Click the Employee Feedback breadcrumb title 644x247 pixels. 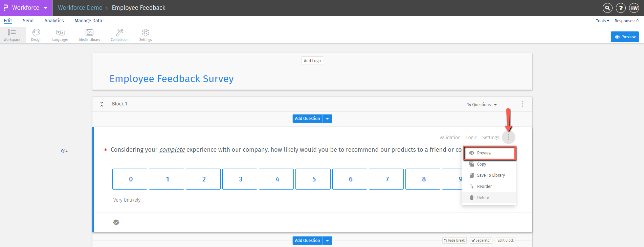tap(138, 8)
